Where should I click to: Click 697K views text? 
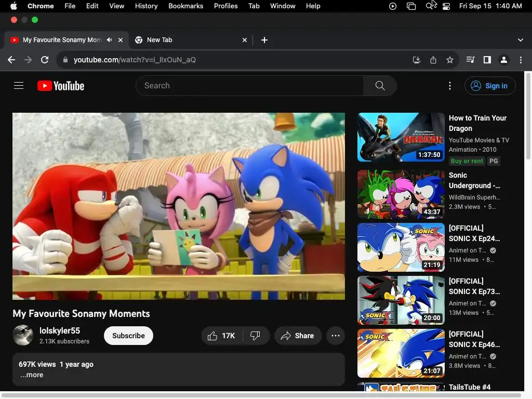(x=37, y=364)
